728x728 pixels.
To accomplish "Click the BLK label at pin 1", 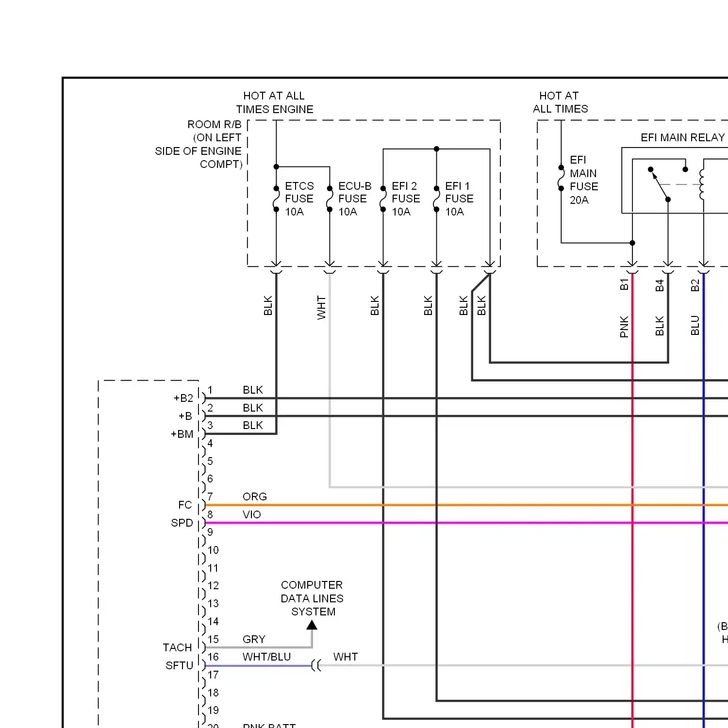I will [253, 390].
